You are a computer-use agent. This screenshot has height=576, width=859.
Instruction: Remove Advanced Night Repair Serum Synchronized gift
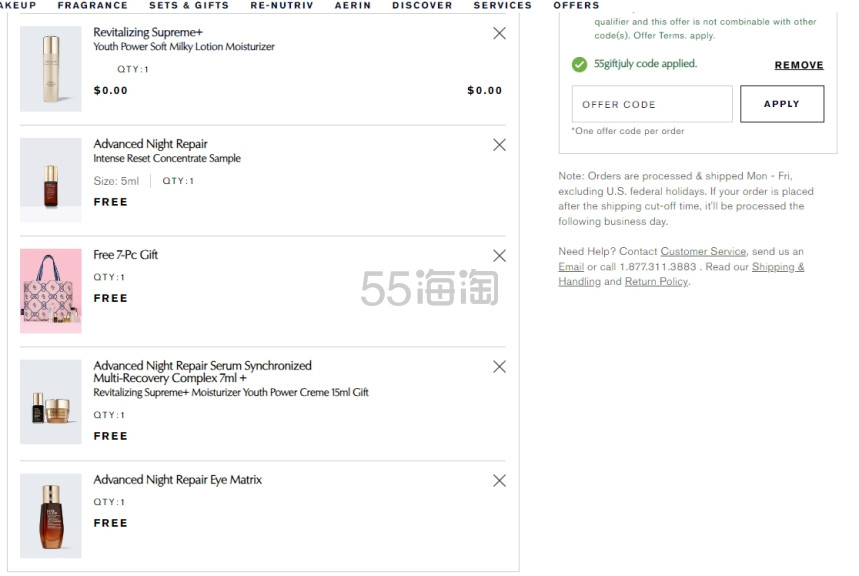click(x=499, y=367)
